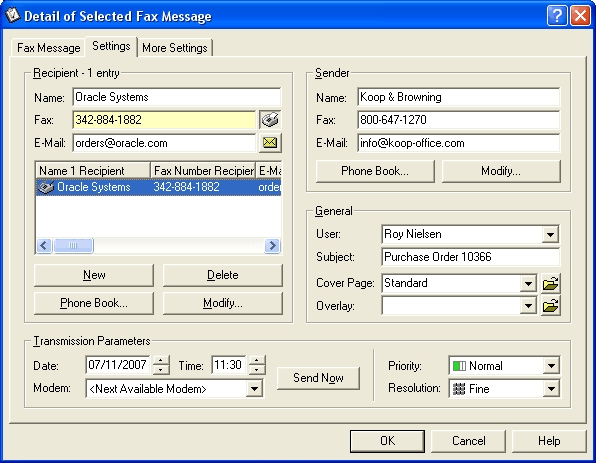Click the recipient Modify button
Viewport: 596px width, 463px height.
223,303
